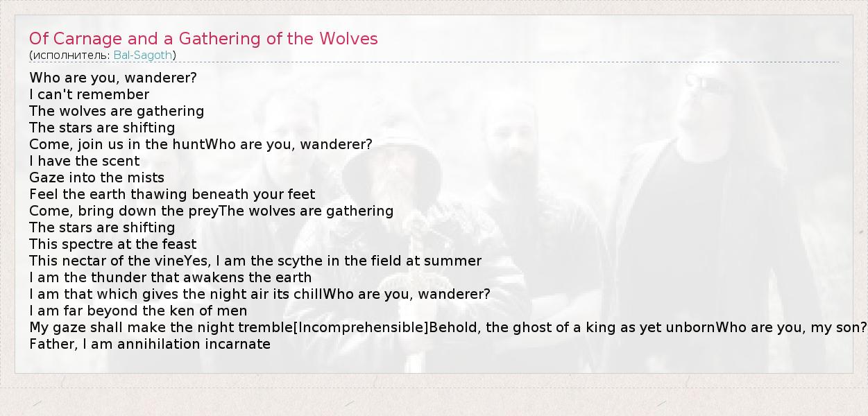The height and width of the screenshot is (416, 868).
Task: Click the final line 'Father, I am annihilation incarnate'
Action: pos(150,344)
